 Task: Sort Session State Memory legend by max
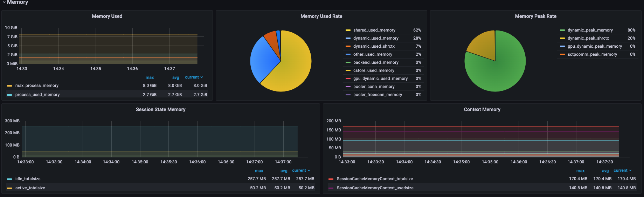pos(259,171)
